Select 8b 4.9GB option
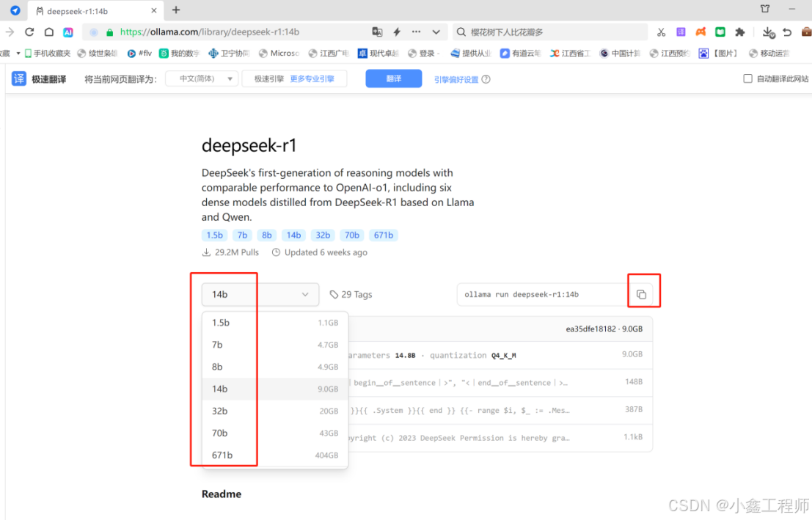The image size is (812, 520). tap(275, 367)
